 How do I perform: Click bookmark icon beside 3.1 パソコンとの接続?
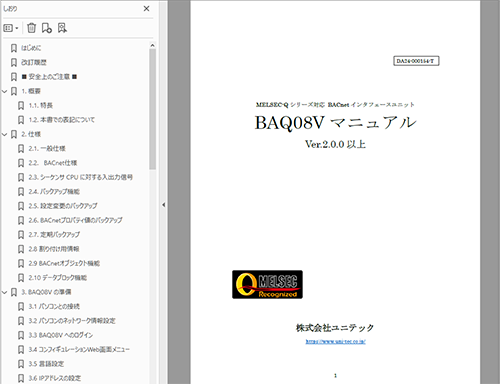(x=21, y=306)
